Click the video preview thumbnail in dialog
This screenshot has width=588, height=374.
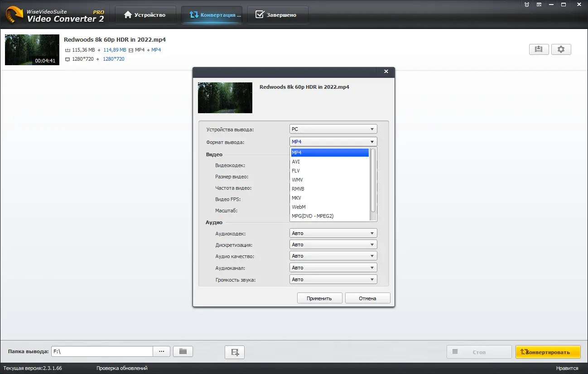[x=225, y=98]
